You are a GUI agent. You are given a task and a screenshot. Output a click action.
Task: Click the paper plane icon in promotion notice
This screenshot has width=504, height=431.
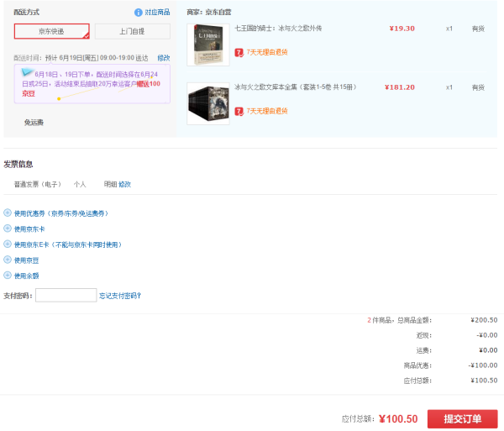(27, 71)
